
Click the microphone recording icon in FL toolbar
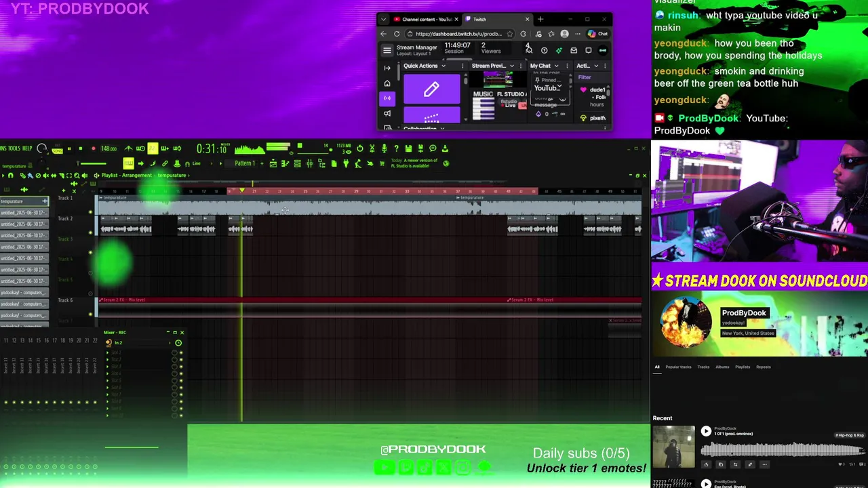click(384, 148)
